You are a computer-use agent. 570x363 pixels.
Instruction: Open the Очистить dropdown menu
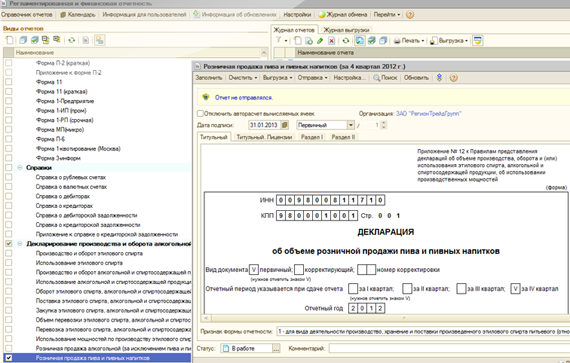tap(243, 78)
